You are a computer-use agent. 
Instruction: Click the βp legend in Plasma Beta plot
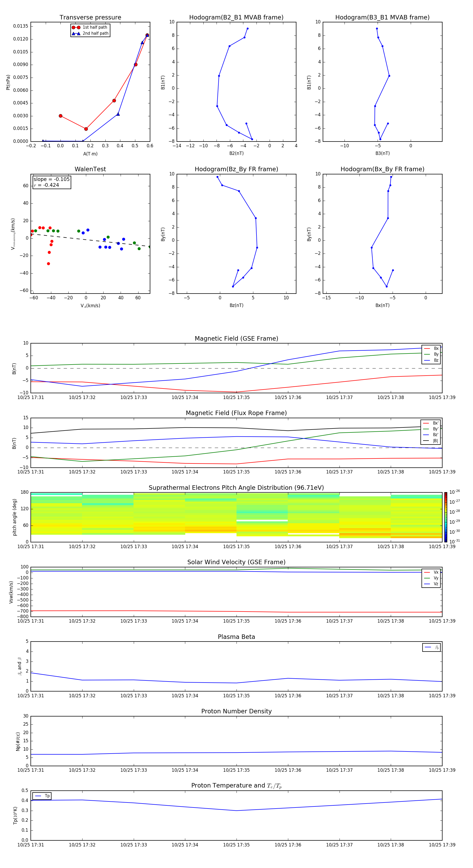(431, 647)
